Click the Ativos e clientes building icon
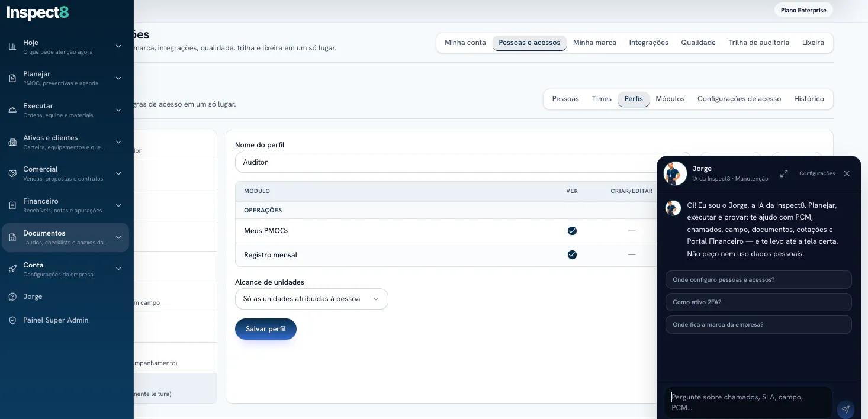The image size is (868, 419). click(12, 142)
